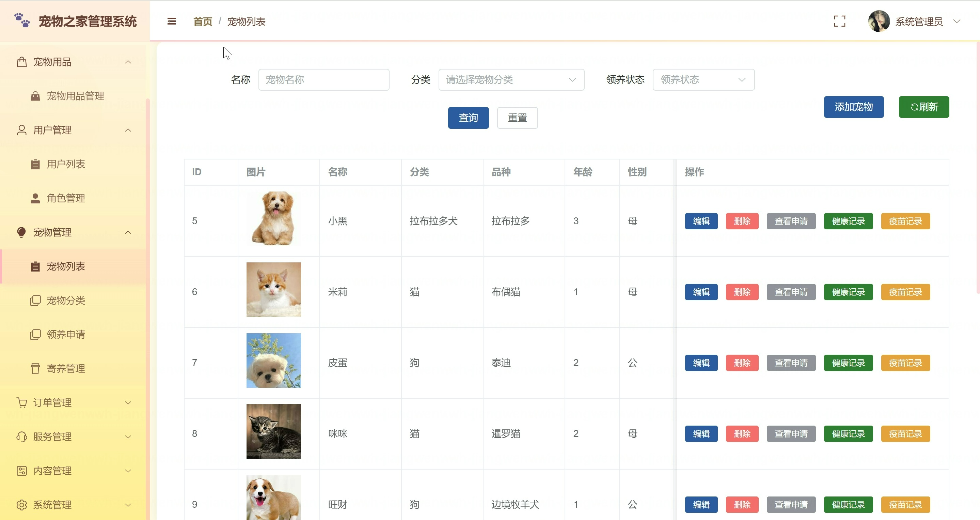Viewport: 980px width, 520px height.
Task: Click the paw logo icon
Action: point(22,20)
